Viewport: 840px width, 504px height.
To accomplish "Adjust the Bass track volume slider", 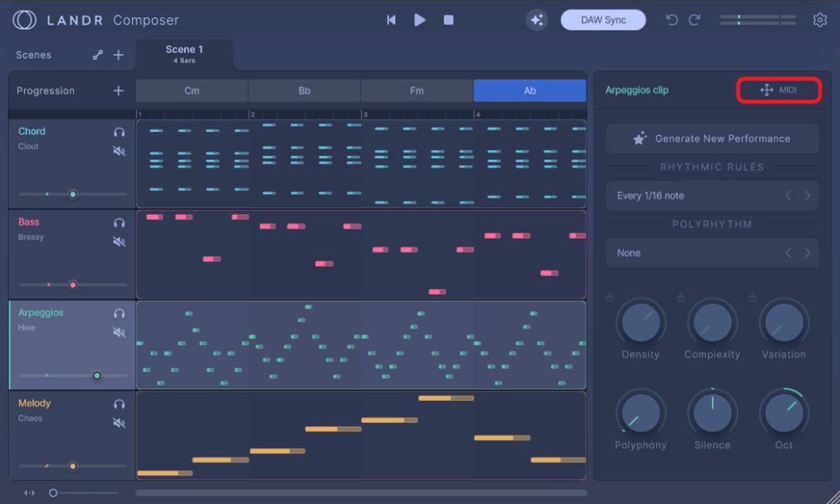I will click(73, 284).
